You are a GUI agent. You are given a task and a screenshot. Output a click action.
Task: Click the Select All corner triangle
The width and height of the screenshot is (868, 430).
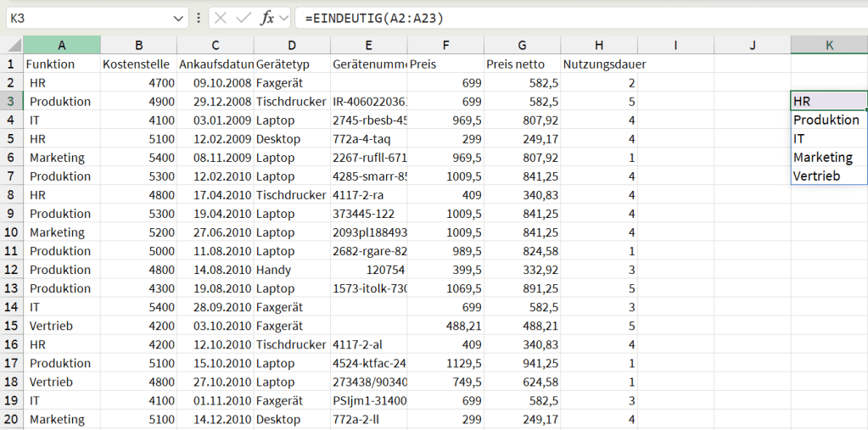click(12, 46)
